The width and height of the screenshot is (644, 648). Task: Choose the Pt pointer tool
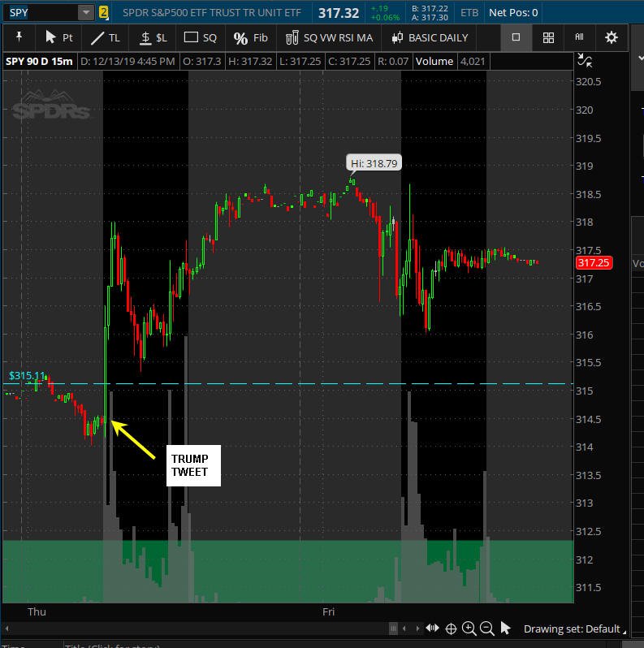point(58,37)
